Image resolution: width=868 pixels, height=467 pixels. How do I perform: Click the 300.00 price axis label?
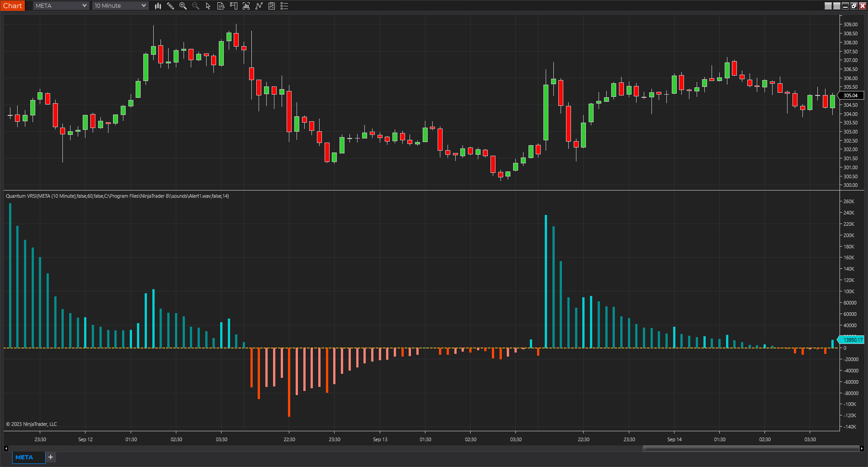[x=850, y=185]
